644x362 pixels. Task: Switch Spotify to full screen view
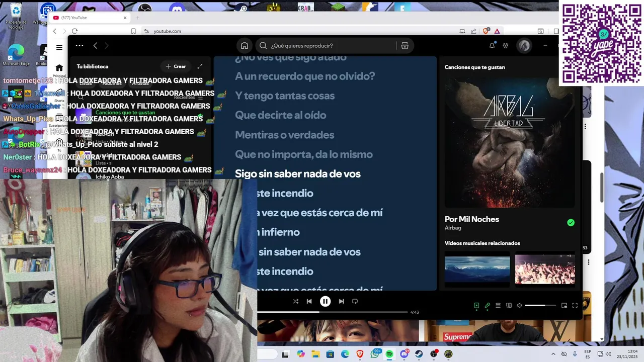tap(575, 305)
